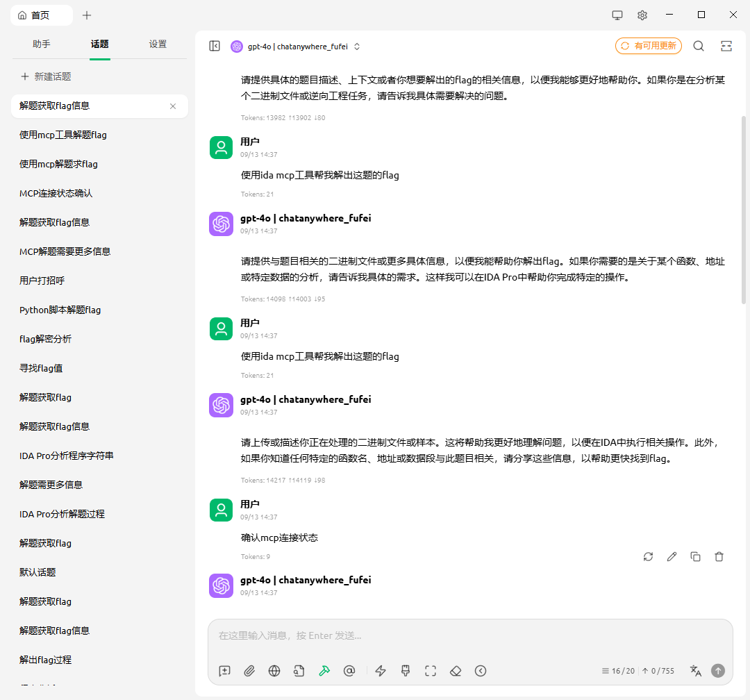Enable web search globe icon
This screenshot has width=750, height=700.
pyautogui.click(x=274, y=671)
